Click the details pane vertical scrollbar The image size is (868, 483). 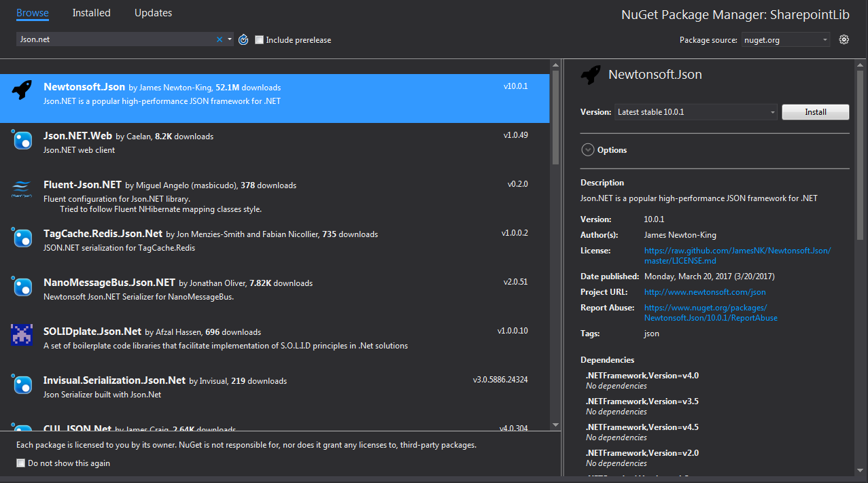coord(860,156)
